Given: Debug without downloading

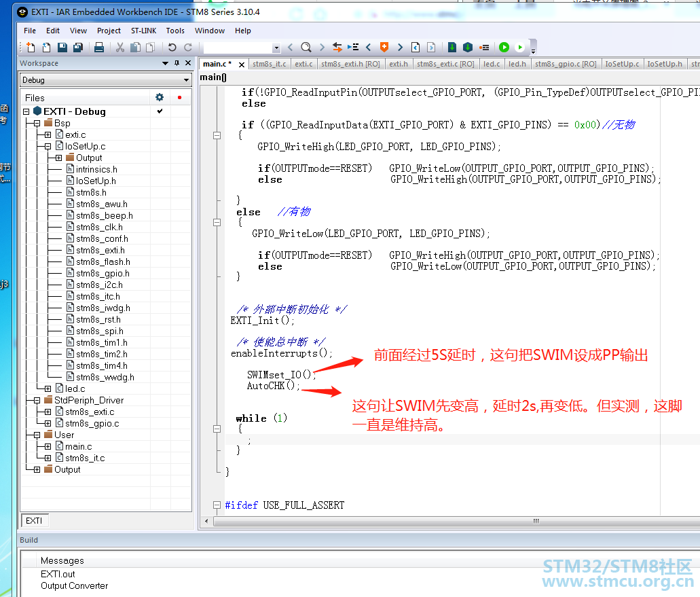Looking at the screenshot, I should (520, 47).
